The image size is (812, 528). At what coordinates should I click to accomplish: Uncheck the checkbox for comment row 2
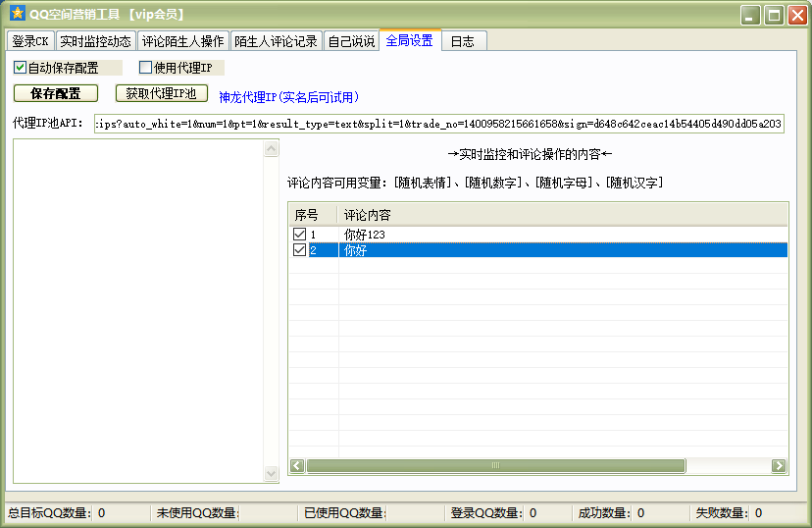click(299, 250)
